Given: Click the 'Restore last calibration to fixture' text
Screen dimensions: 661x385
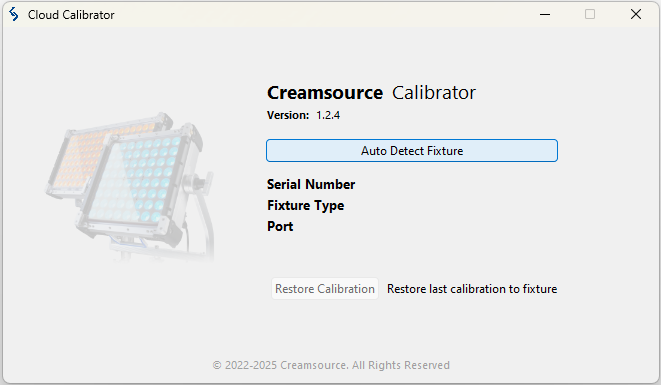Looking at the screenshot, I should pyautogui.click(x=472, y=289).
